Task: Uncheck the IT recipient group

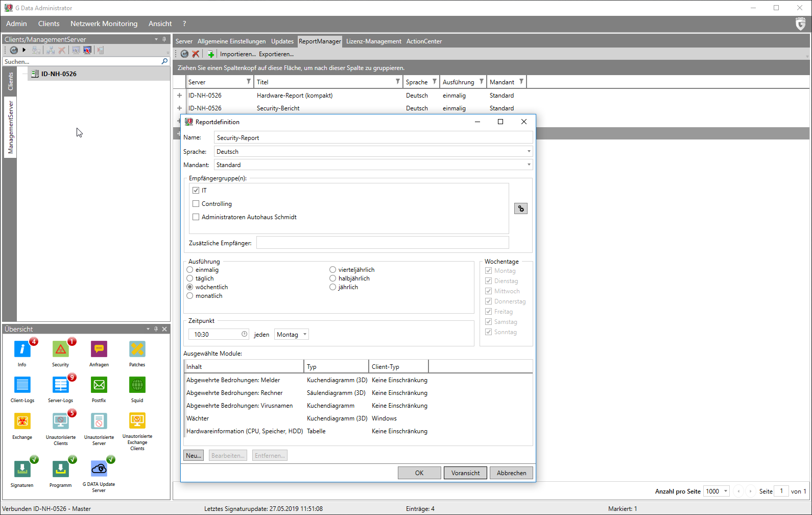Action: (x=196, y=190)
